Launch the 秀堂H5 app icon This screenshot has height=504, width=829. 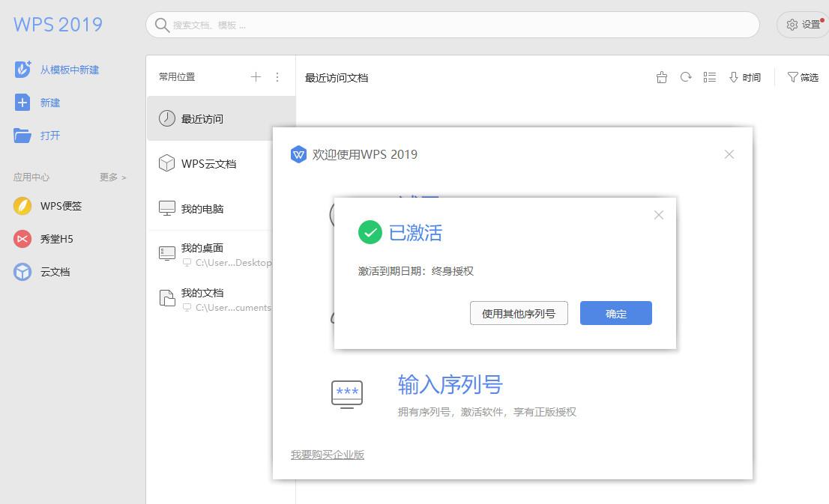22,239
